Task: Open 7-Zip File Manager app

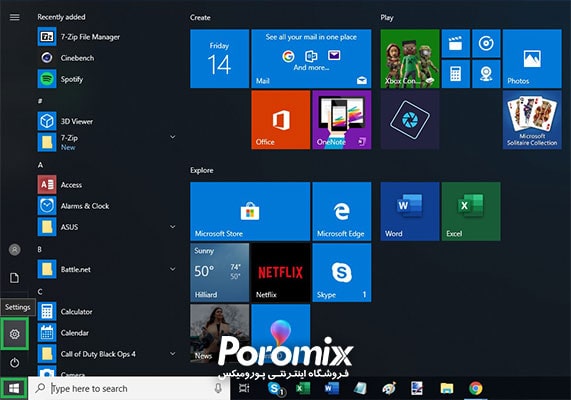Action: point(79,37)
